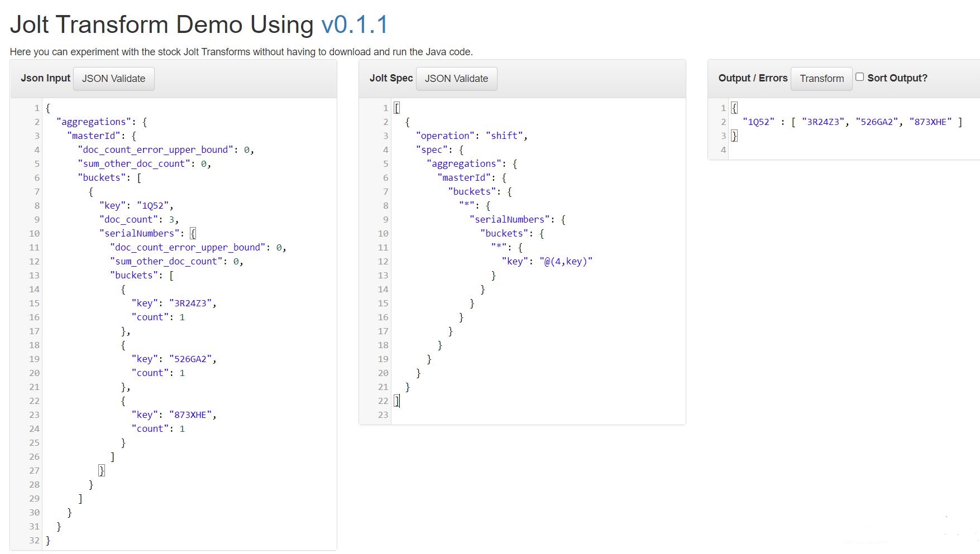Viewport: 980px width, 554px height.
Task: Click the "key": "873XHE" line in input editor
Action: [174, 415]
